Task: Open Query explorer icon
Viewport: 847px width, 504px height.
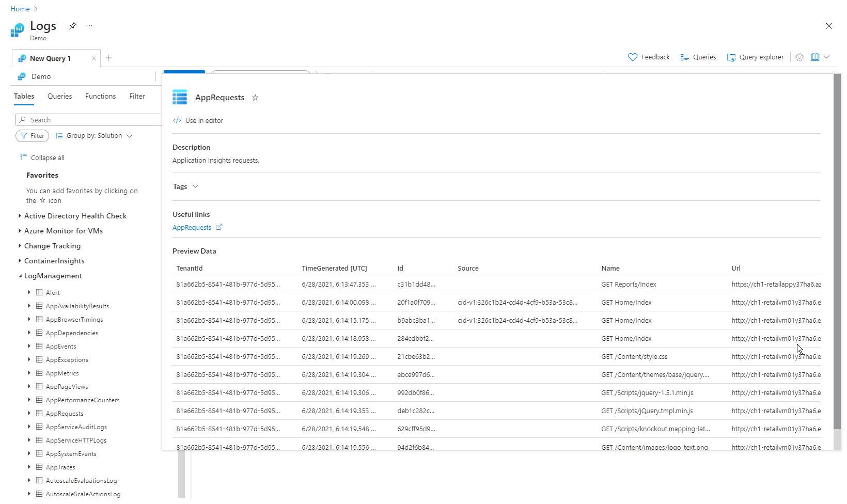Action: (731, 57)
